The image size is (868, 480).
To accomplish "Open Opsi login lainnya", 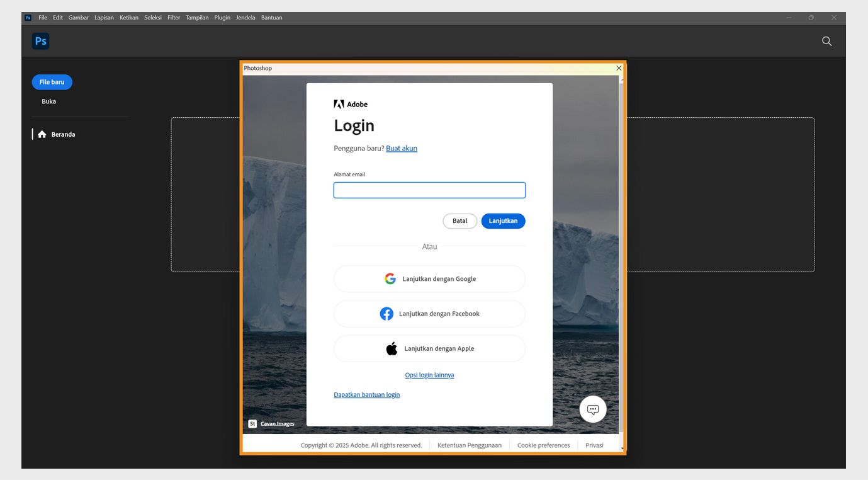I will click(x=429, y=374).
